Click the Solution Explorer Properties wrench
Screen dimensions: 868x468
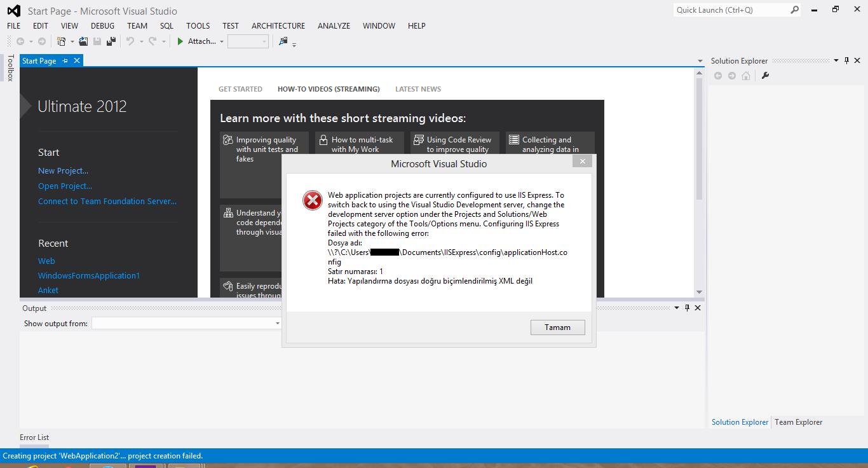click(x=765, y=76)
